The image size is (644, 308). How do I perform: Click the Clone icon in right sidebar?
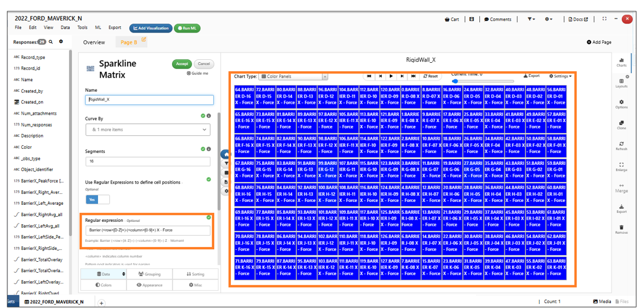coord(621,125)
